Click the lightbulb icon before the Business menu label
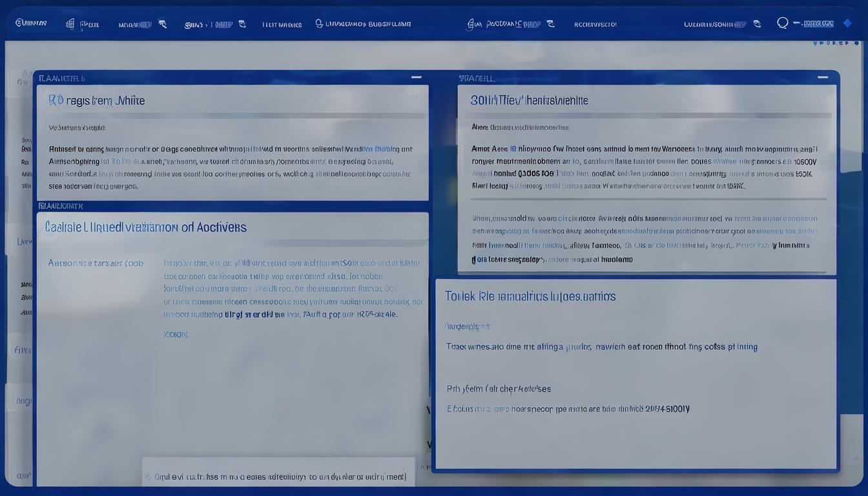 318,23
